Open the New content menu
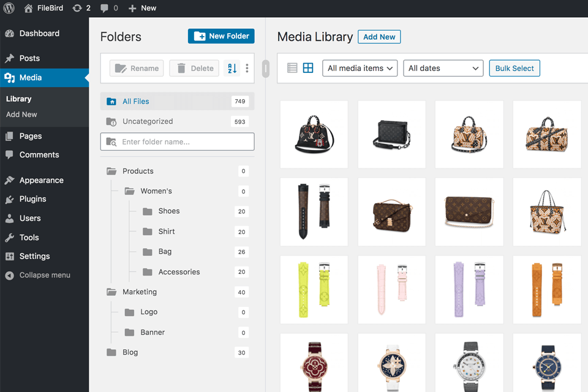Viewport: 588px width, 392px height. [142, 8]
